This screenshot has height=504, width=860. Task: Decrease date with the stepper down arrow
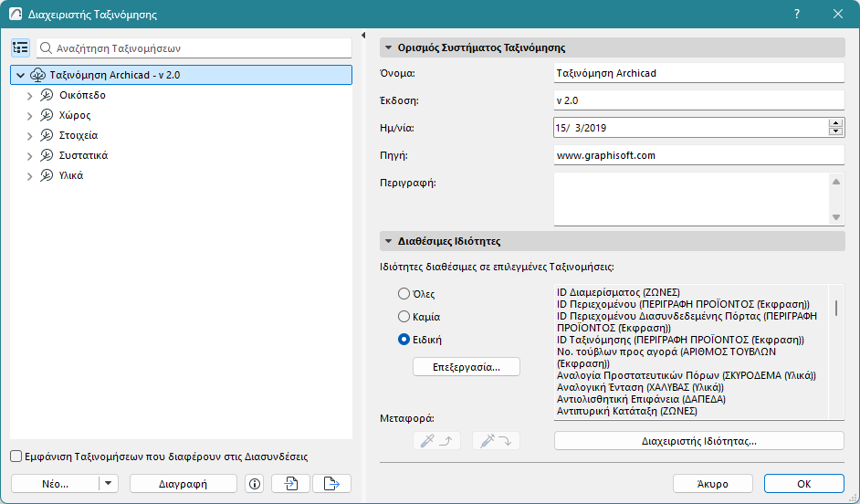(x=836, y=131)
